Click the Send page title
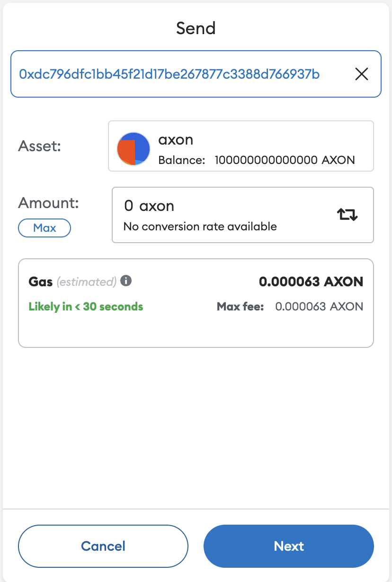 pos(196,28)
